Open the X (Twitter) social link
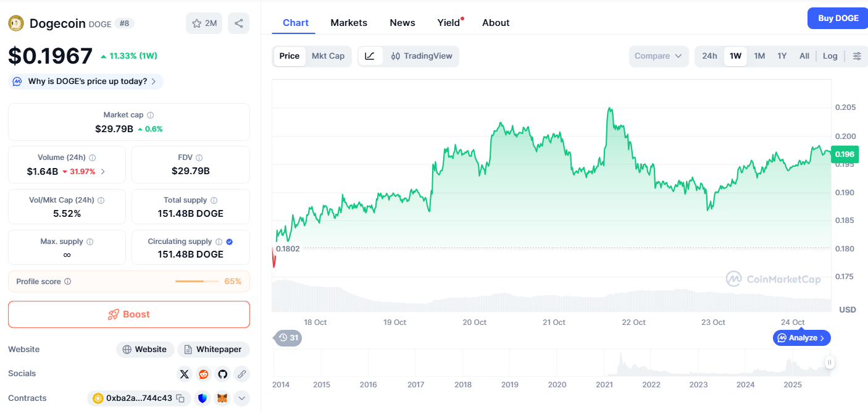 pyautogui.click(x=185, y=374)
